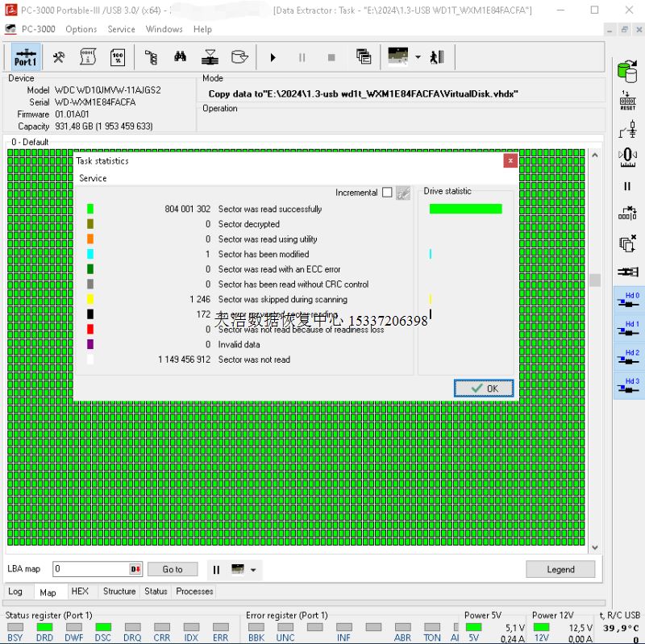
Task: Toggle the Hd 2 head button
Action: click(628, 357)
